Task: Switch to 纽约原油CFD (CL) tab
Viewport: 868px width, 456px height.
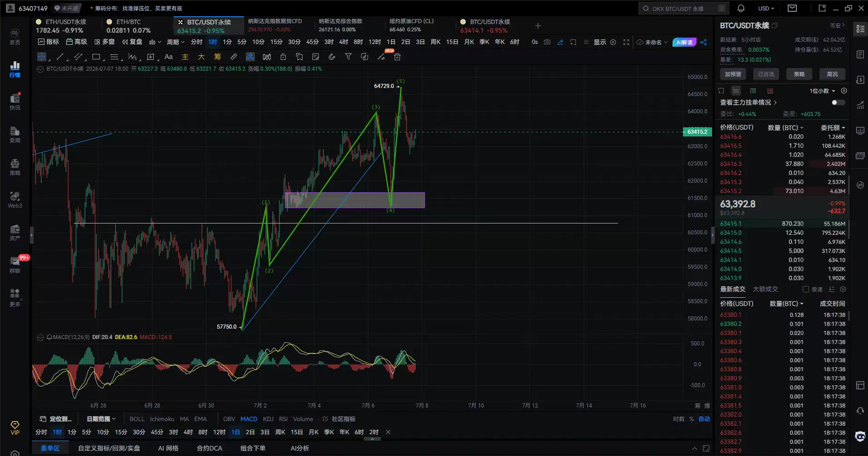Action: [x=419, y=26]
